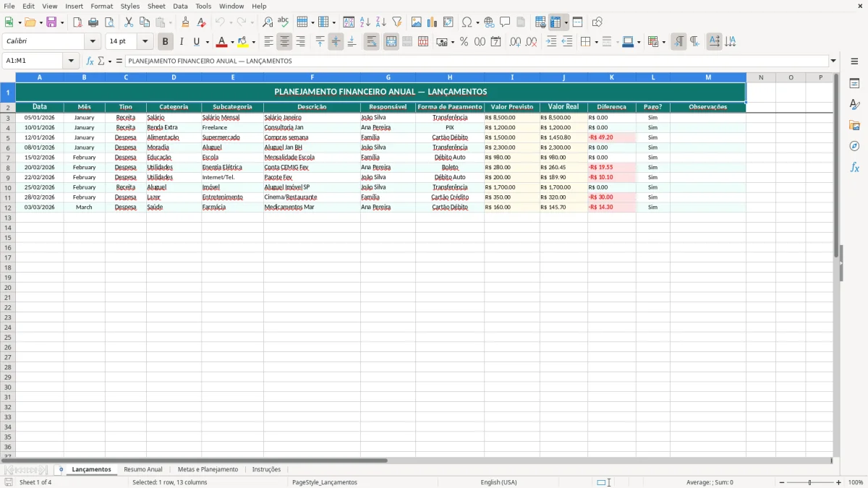868x488 pixels.
Task: Click the Print icon
Action: click(93, 22)
